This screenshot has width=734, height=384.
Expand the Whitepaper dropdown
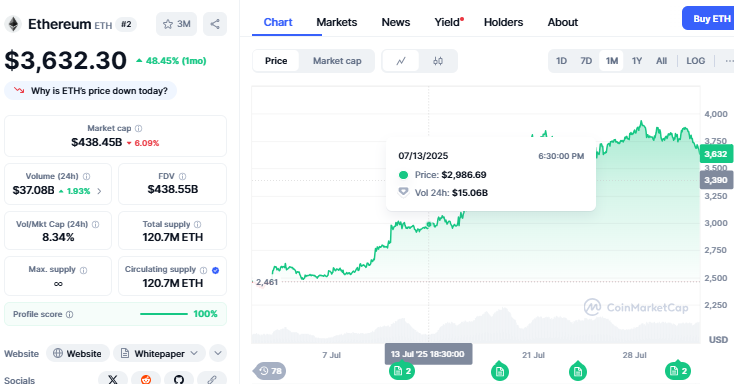160,354
